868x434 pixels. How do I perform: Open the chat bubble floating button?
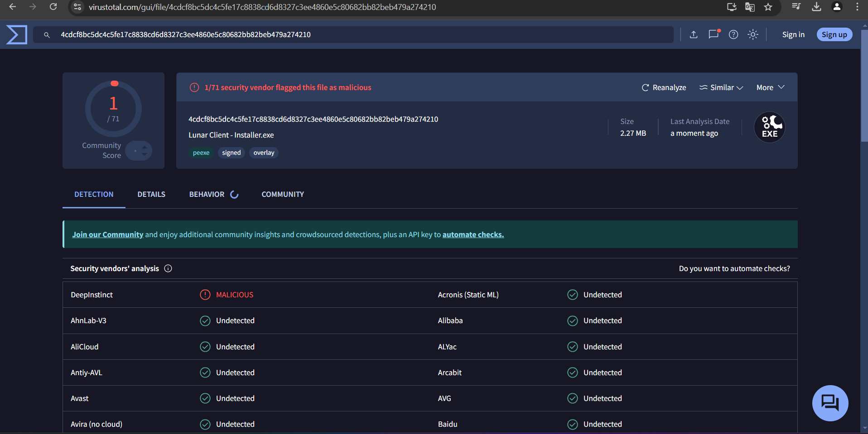click(x=830, y=403)
